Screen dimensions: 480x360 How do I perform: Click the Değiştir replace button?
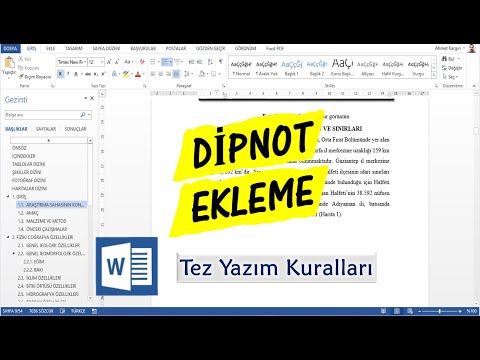(x=452, y=68)
